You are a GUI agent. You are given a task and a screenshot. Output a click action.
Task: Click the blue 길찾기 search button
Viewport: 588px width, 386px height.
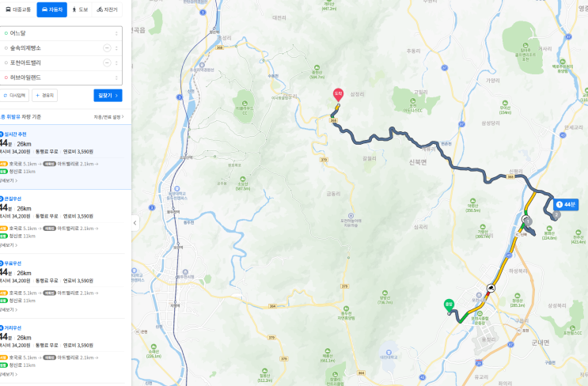(x=108, y=96)
